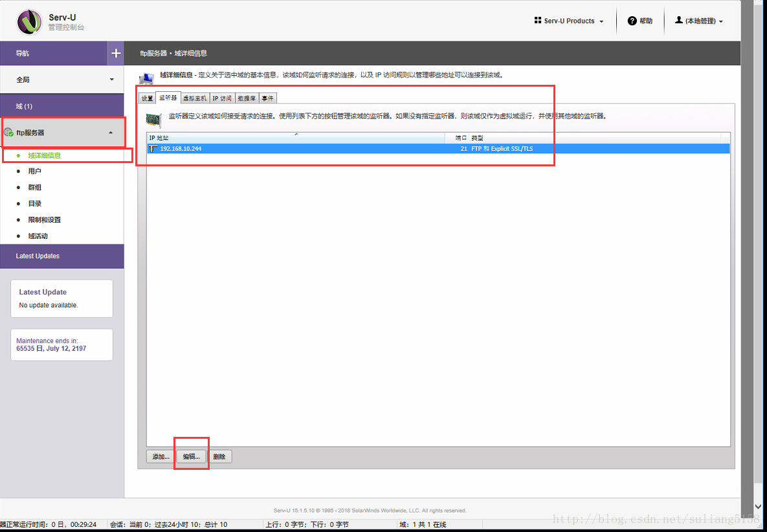Open the 虚拟主机 tab

pos(195,98)
